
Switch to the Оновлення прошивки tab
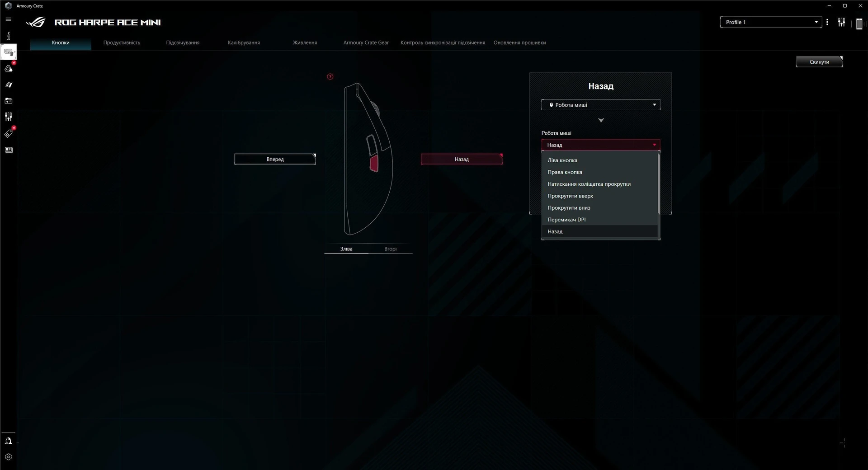519,42
